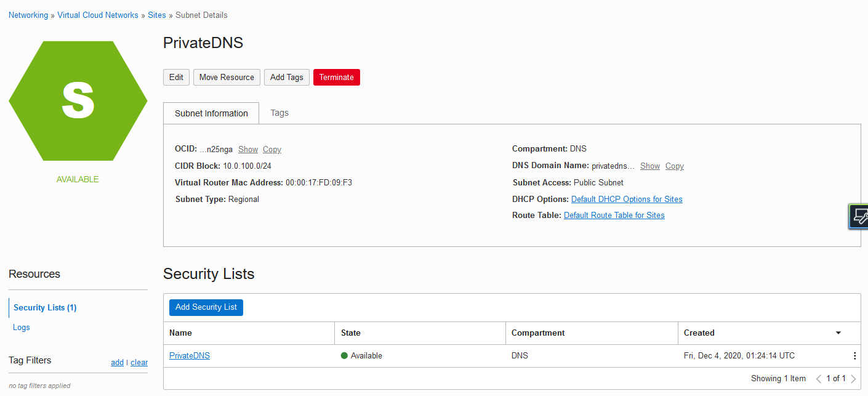Click the green subnet hexagon icon
Image resolution: width=868 pixels, height=396 pixels.
click(78, 101)
